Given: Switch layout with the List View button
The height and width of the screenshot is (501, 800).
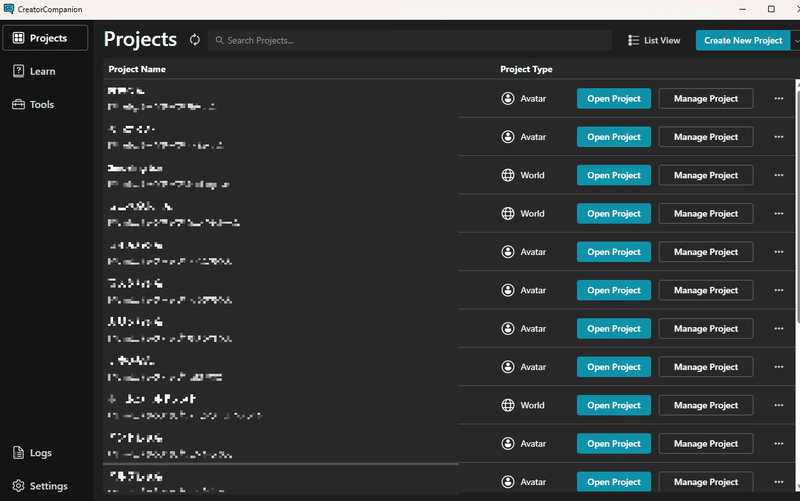Looking at the screenshot, I should [x=654, y=40].
